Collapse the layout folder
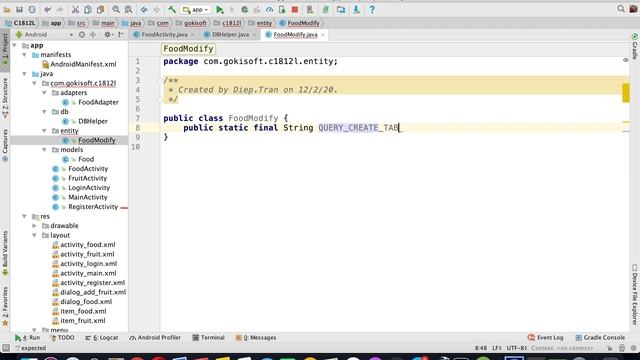Screen dimensions: 640x360 tap(34, 236)
